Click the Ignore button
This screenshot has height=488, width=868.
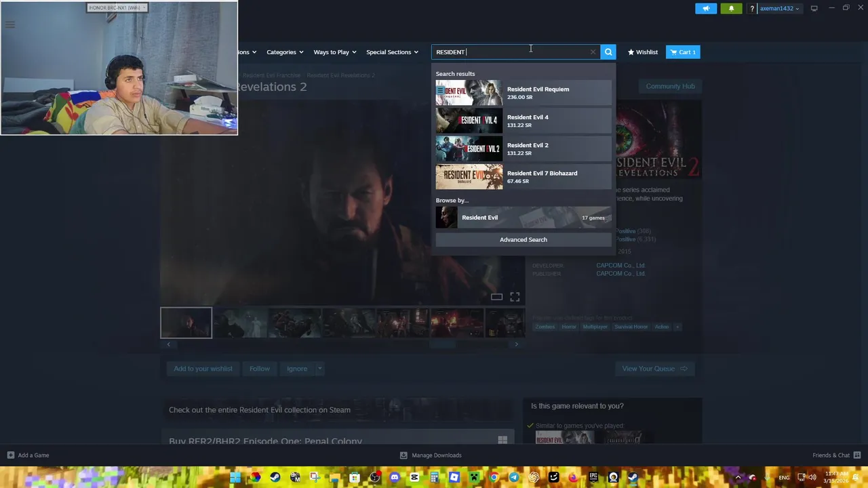click(x=297, y=369)
